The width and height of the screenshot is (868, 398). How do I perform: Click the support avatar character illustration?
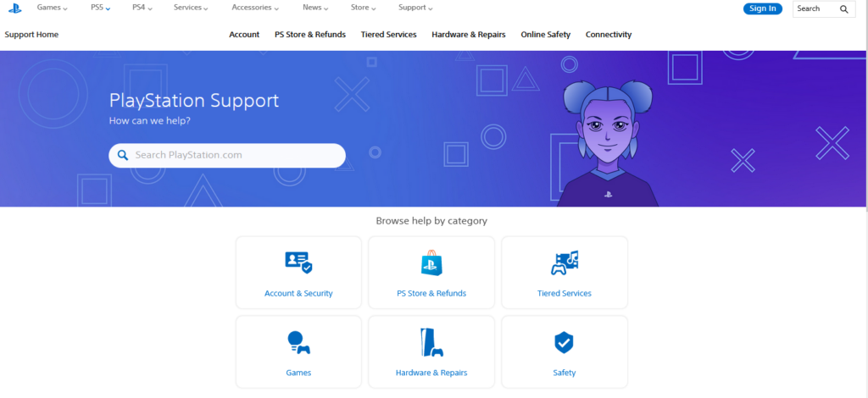pyautogui.click(x=608, y=144)
